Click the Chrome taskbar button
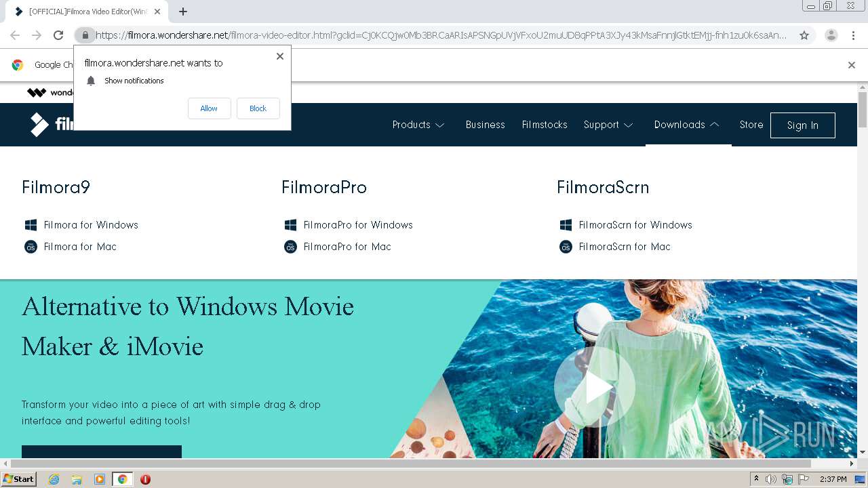This screenshot has height=488, width=868. (123, 479)
